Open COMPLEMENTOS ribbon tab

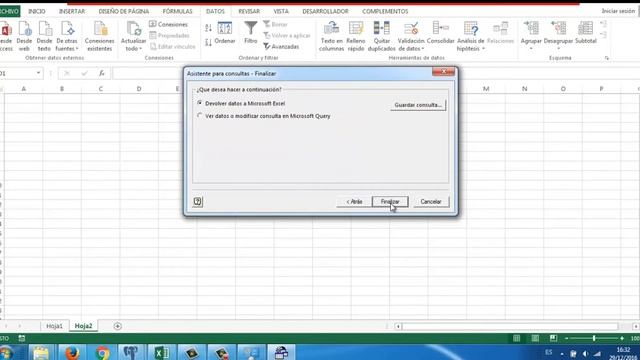(x=385, y=11)
